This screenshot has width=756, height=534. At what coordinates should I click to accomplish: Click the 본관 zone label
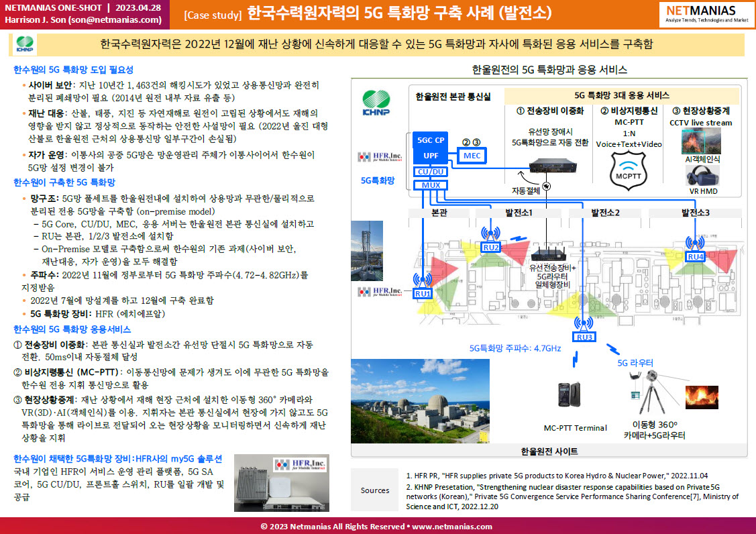pyautogui.click(x=439, y=213)
